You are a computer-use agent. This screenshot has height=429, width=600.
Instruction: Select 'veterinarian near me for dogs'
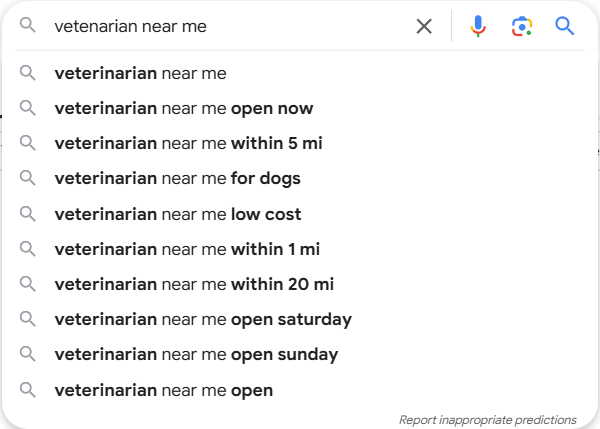click(x=300, y=179)
